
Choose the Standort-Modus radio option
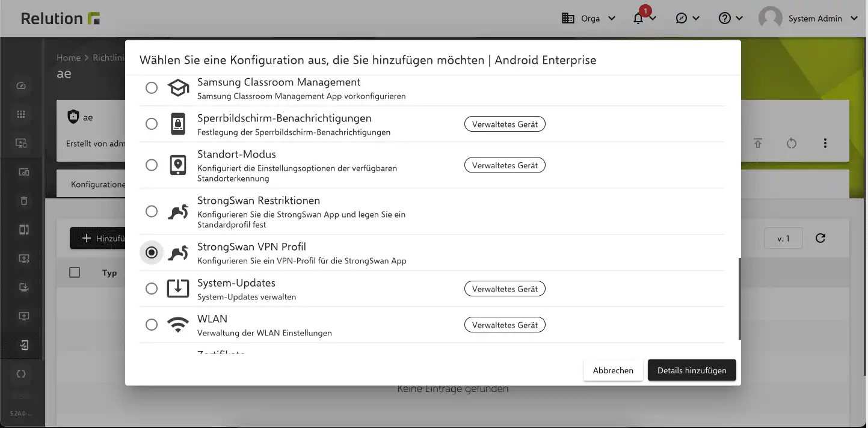[x=152, y=165]
